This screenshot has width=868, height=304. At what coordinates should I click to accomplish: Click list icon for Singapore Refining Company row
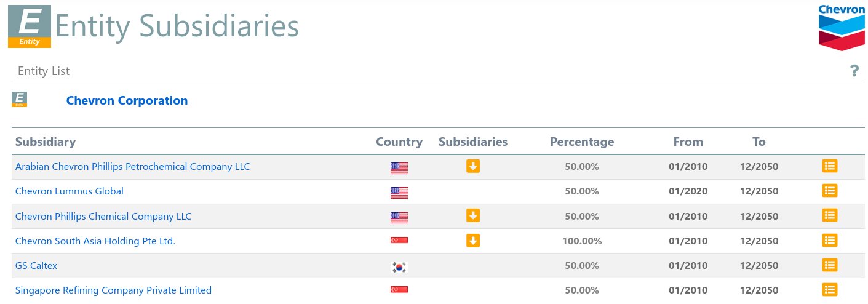(829, 290)
